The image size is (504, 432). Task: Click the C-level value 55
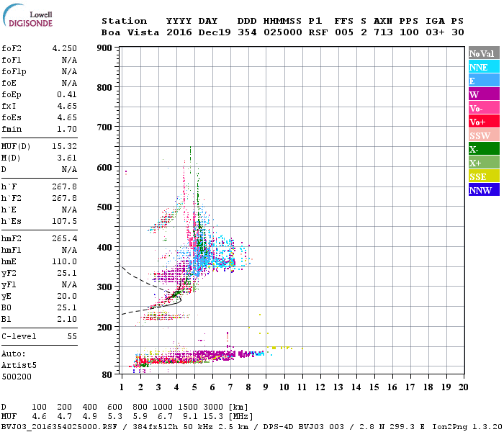pyautogui.click(x=72, y=336)
